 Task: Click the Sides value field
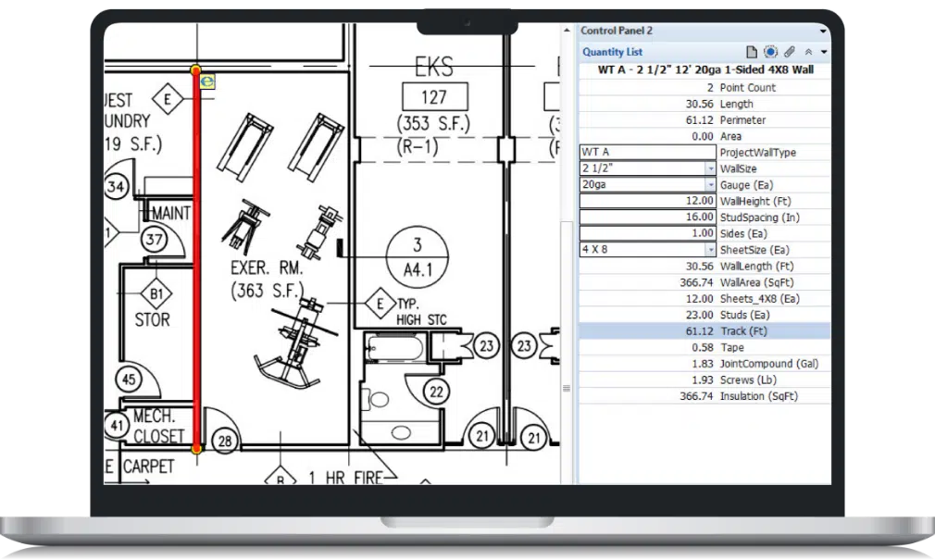[x=647, y=233]
